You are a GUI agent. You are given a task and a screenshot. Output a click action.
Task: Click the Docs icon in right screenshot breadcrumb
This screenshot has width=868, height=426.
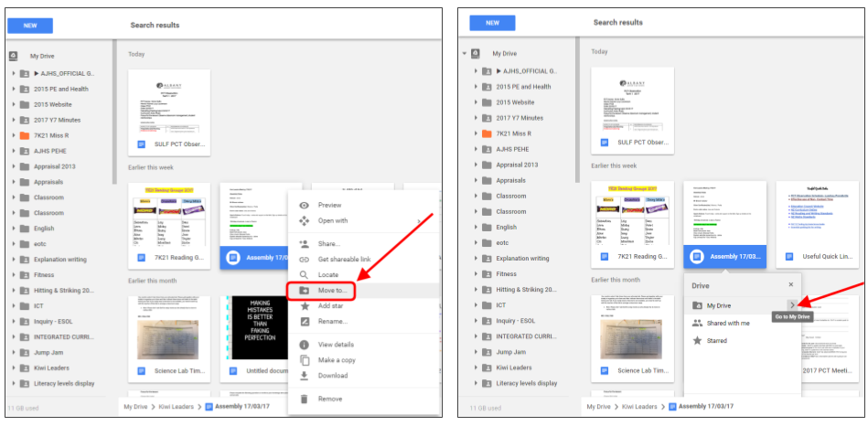pyautogui.click(x=672, y=407)
